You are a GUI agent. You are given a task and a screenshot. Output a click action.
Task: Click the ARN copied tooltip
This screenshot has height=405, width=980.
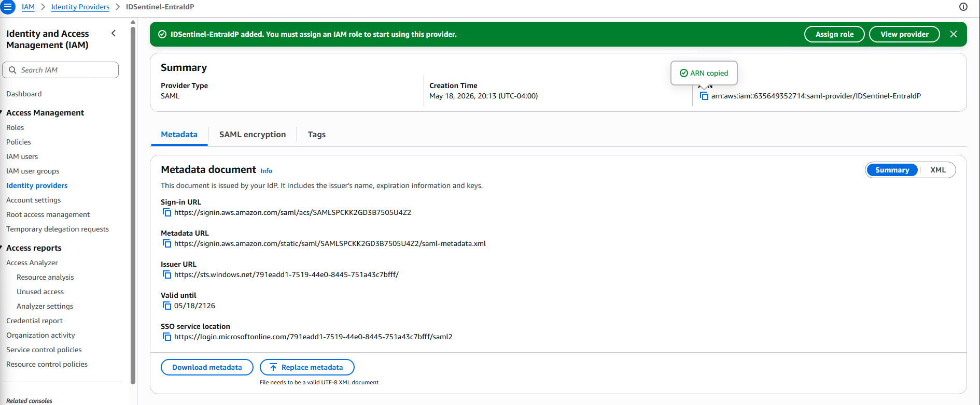(704, 73)
